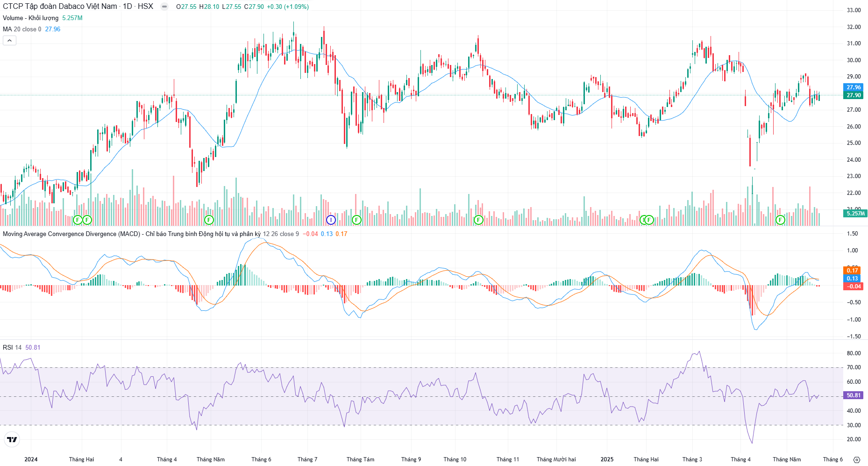Click the high price value H28.10
This screenshot has height=466, width=868.
coord(209,7)
